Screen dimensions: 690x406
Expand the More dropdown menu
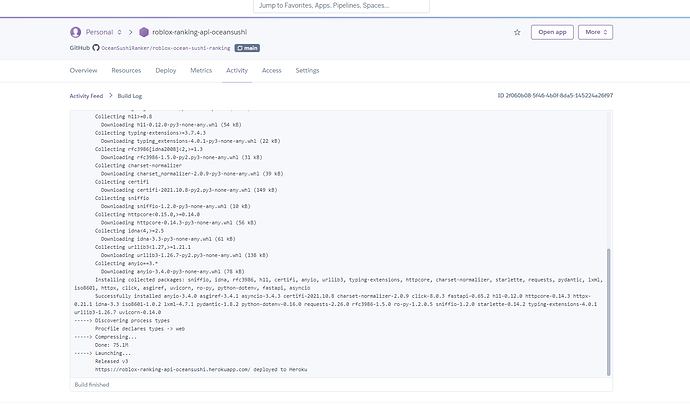coord(595,32)
